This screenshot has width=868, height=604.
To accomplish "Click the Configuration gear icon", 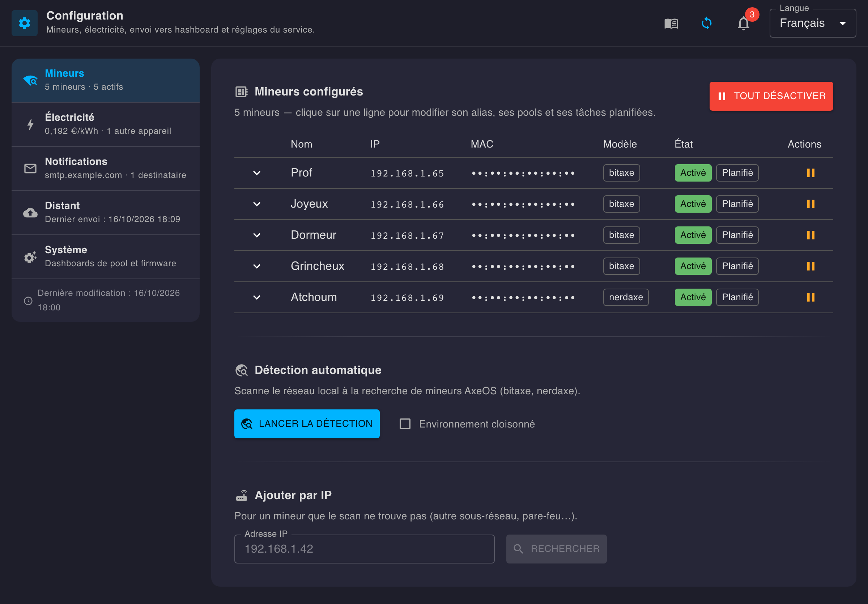I will [x=25, y=23].
